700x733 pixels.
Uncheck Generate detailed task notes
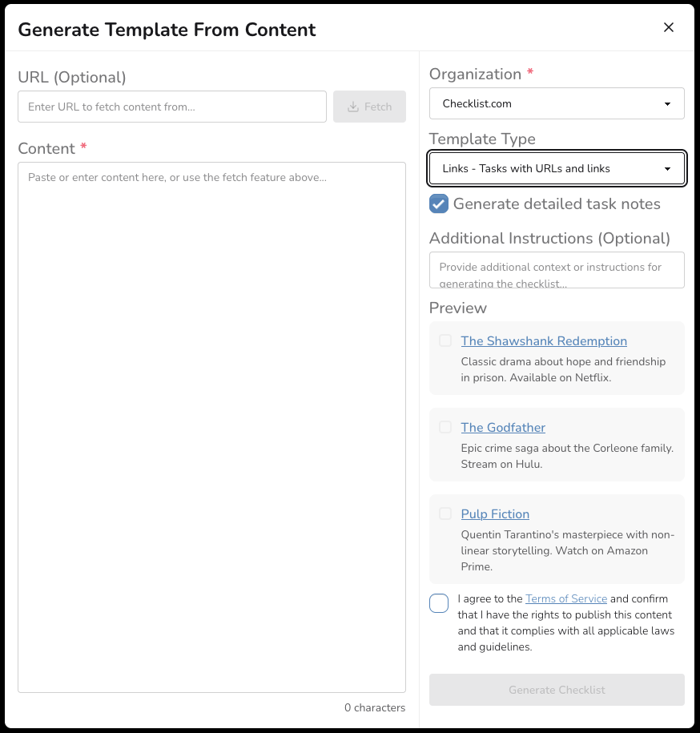pos(439,203)
